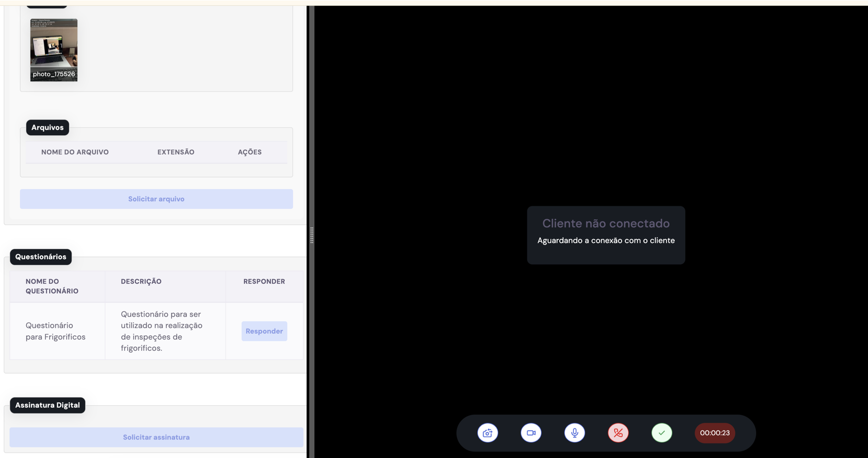Click Responder for Questionário para Frigorificos

point(264,331)
